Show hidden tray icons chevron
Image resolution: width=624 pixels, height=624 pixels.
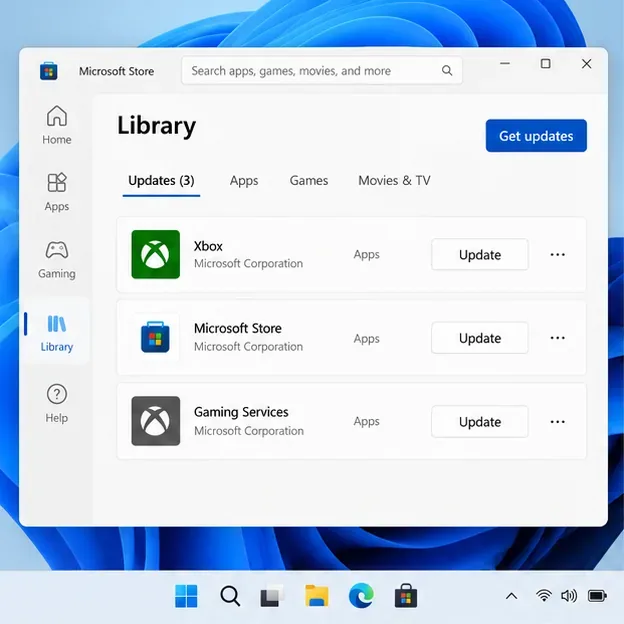(x=511, y=596)
